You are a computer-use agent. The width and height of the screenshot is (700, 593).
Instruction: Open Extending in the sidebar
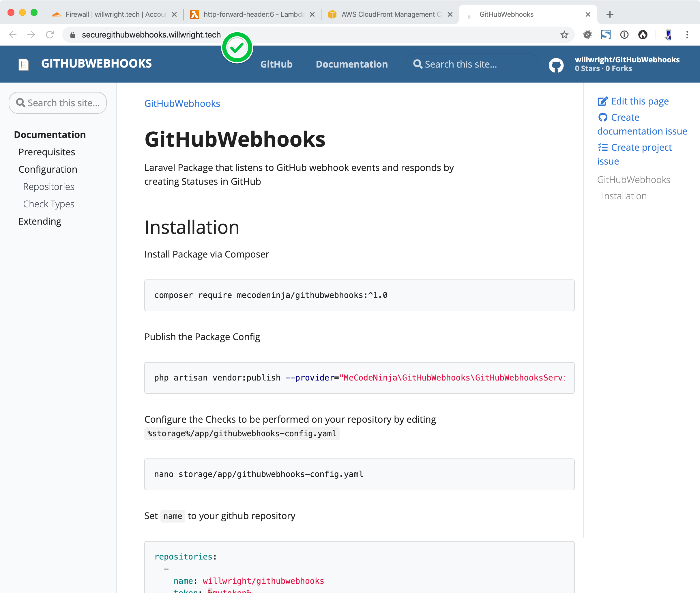pyautogui.click(x=40, y=221)
